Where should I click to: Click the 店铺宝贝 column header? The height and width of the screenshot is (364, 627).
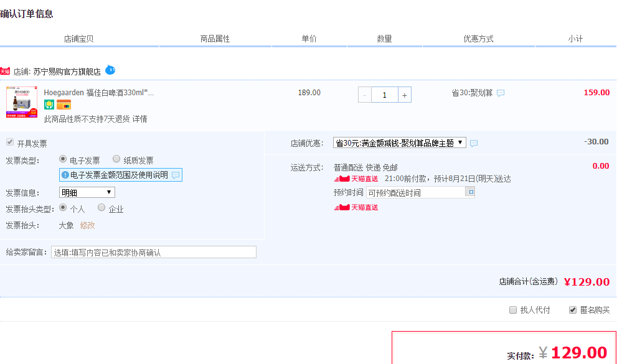pyautogui.click(x=79, y=39)
